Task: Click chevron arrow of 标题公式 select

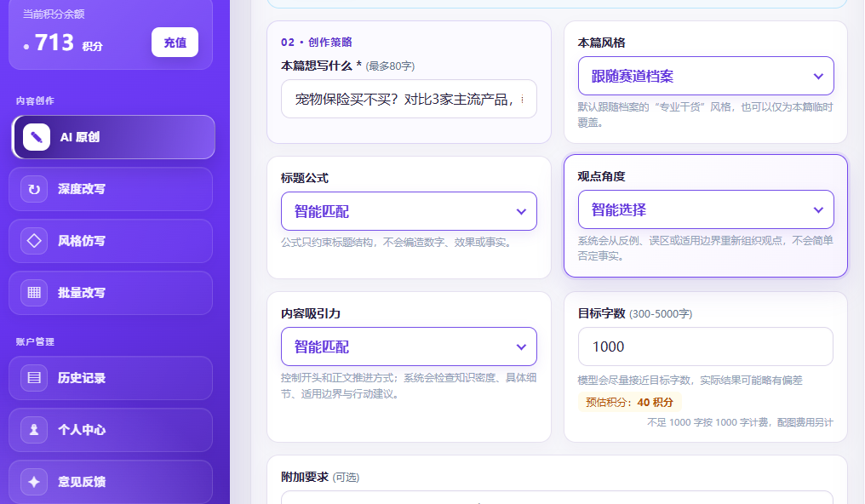Action: tap(521, 212)
